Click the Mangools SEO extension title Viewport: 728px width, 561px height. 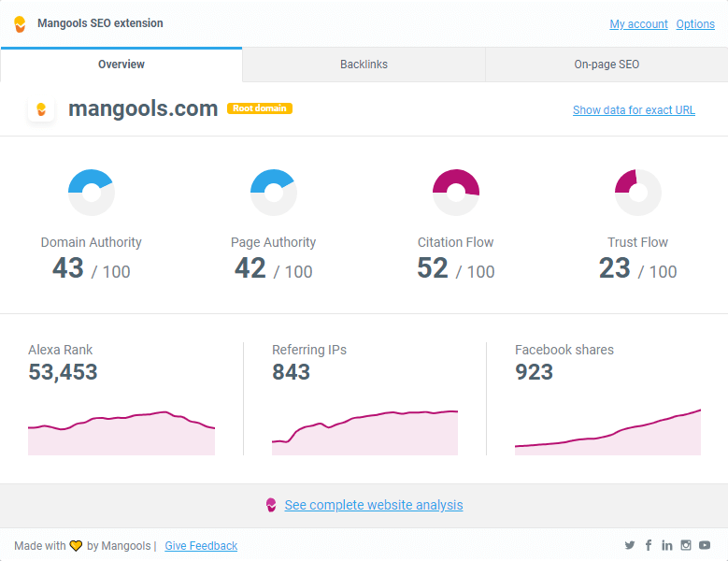(x=100, y=23)
